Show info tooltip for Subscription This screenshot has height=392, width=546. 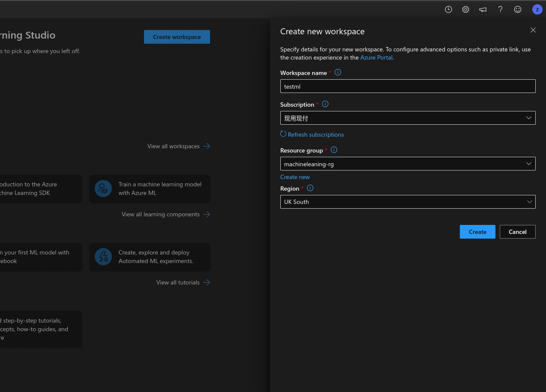click(x=325, y=104)
